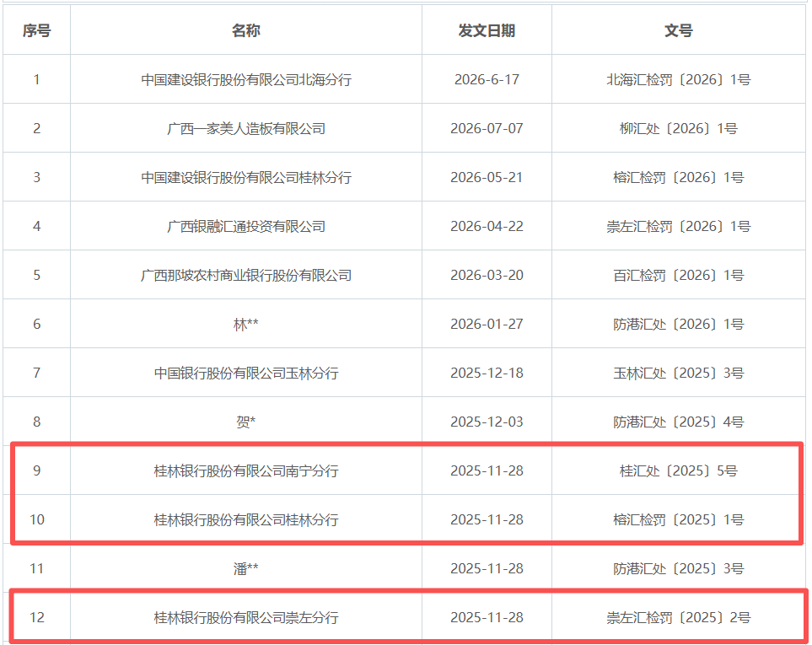Viewport: 812px width, 645px height.
Task: Open 广西银融汇通投资有限公司 entry
Action: pos(246,226)
